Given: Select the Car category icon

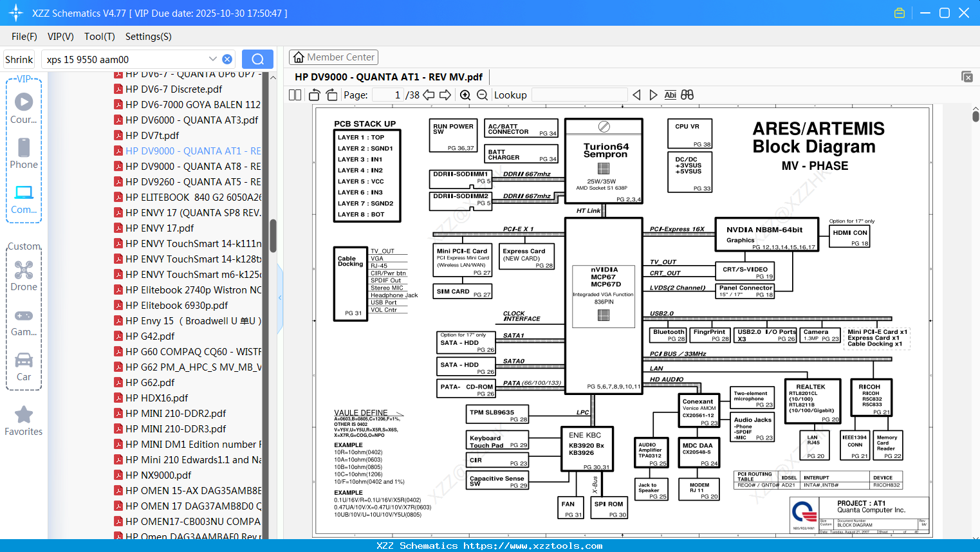Looking at the screenshot, I should [x=24, y=366].
